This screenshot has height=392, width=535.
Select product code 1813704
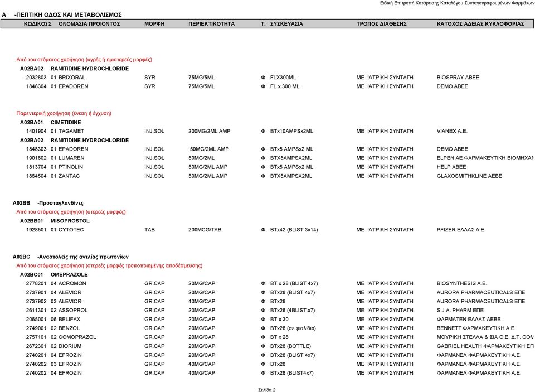[36, 167]
